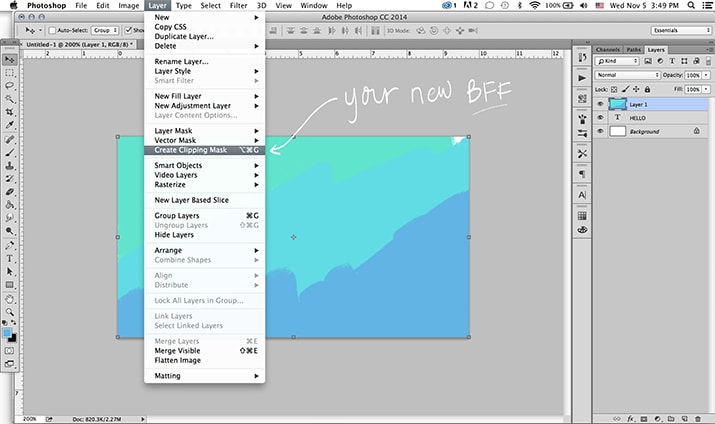Screen dimensions: 715x424
Task: Select the History Brush tool
Action: 10,179
